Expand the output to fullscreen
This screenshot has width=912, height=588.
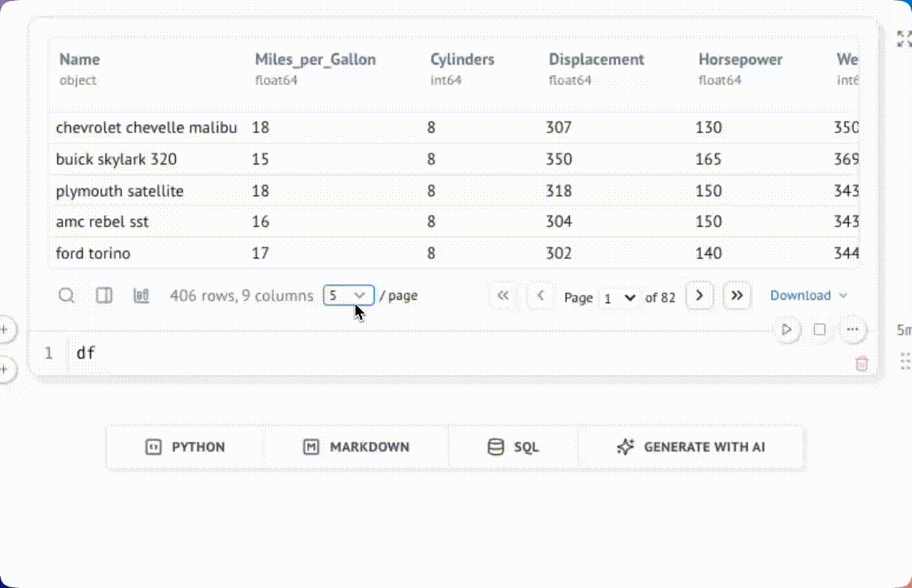point(904,39)
